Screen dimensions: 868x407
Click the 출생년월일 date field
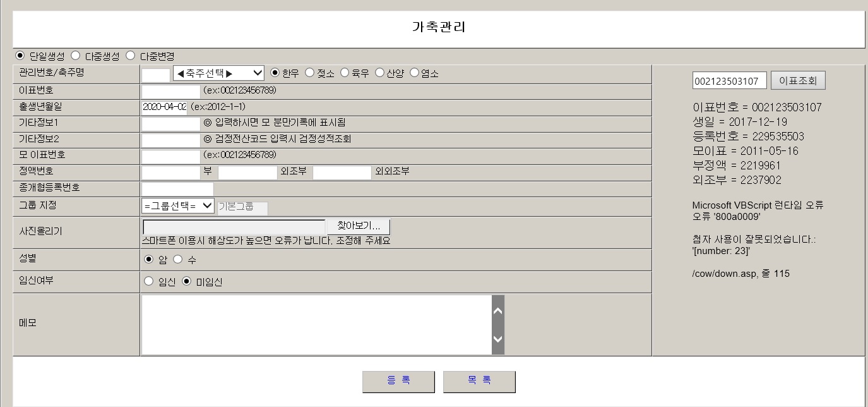[165, 107]
